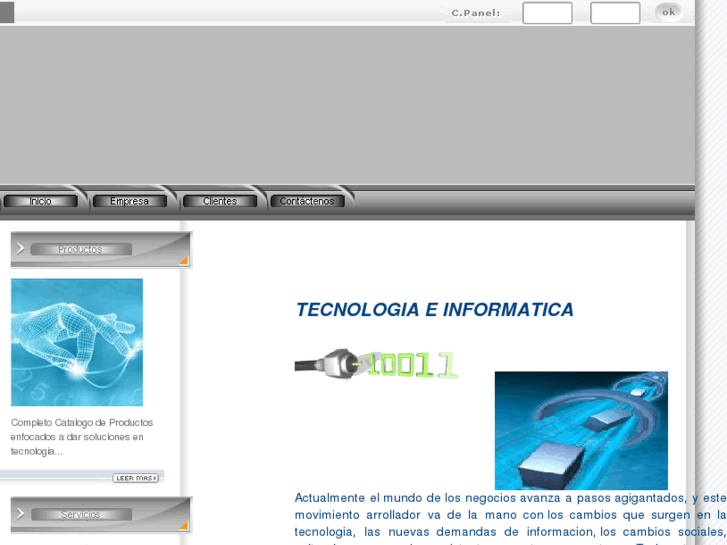Click orange corner marker on Servicios panel
Screen dimensions: 727x545
[x=184, y=525]
